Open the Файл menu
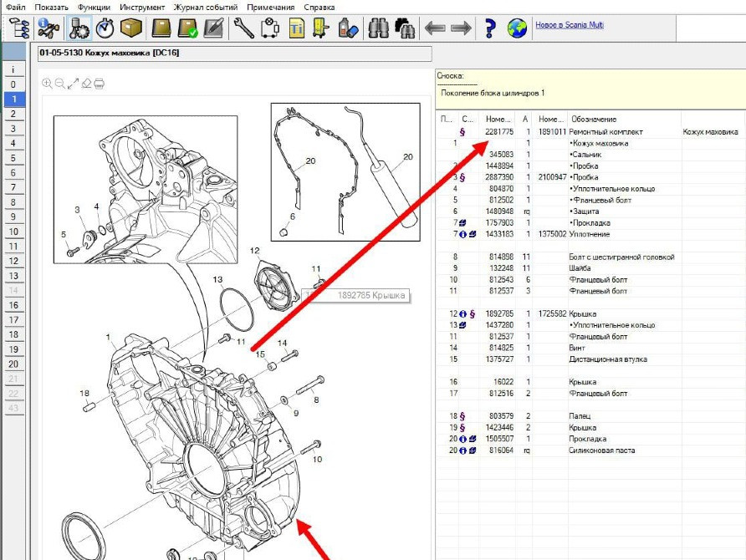The image size is (746, 560). click(15, 8)
